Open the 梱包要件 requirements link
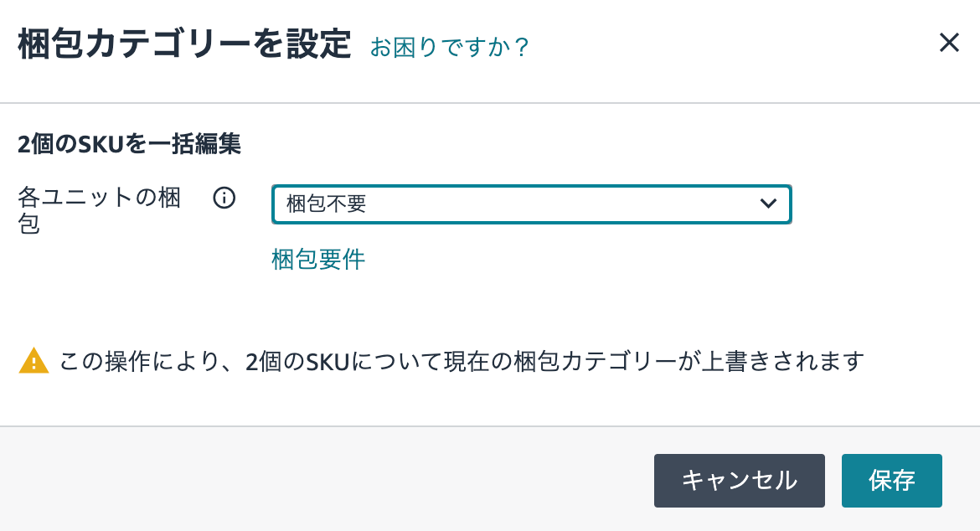980x531 pixels. (x=318, y=260)
